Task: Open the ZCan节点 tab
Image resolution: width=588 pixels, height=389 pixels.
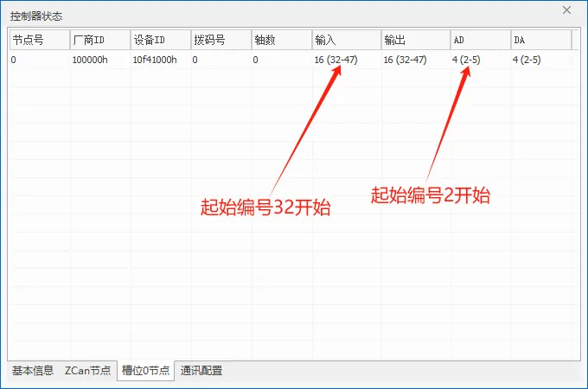Action: [87, 371]
